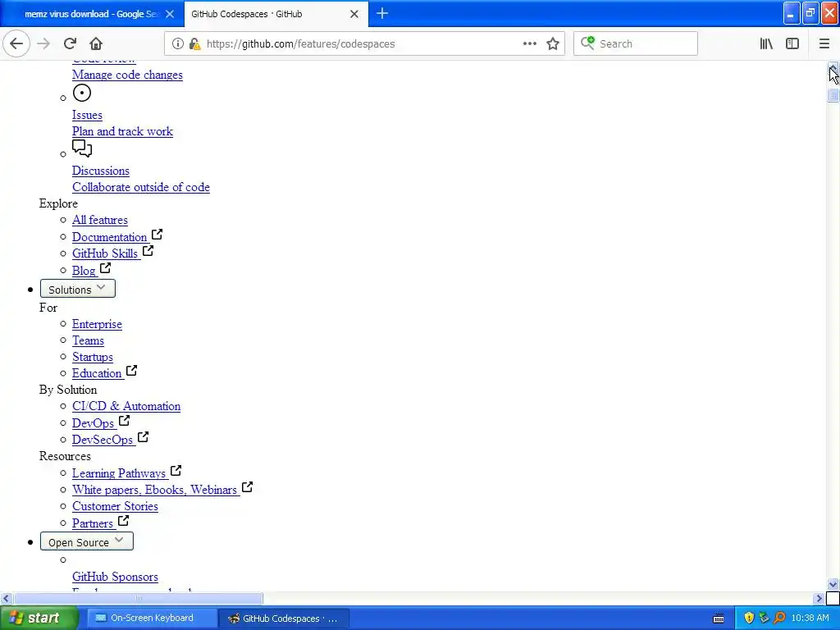The image size is (840, 630).
Task: Click the forward navigation arrow
Action: (43, 43)
